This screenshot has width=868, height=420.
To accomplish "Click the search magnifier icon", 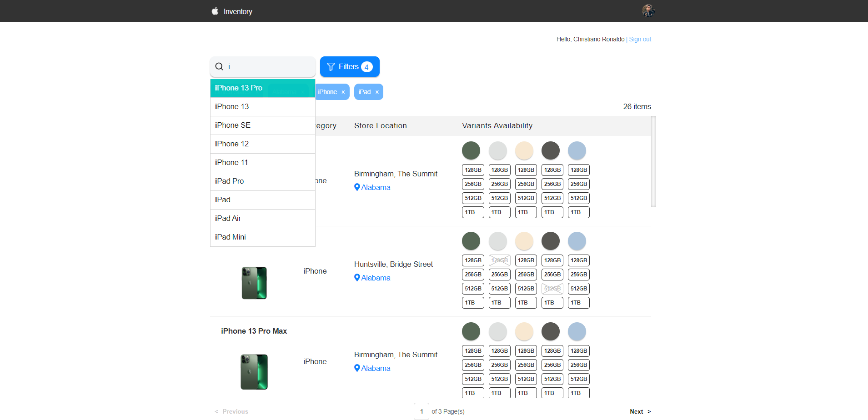I will [219, 66].
